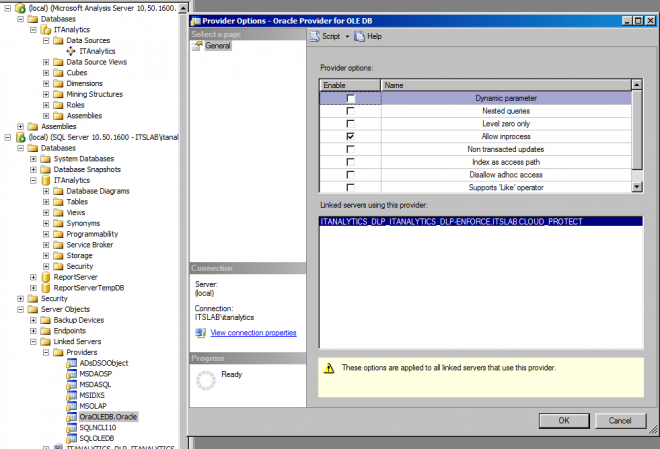This screenshot has width=660, height=449.
Task: Click the MSDASQL provider icon
Action: tap(72, 385)
